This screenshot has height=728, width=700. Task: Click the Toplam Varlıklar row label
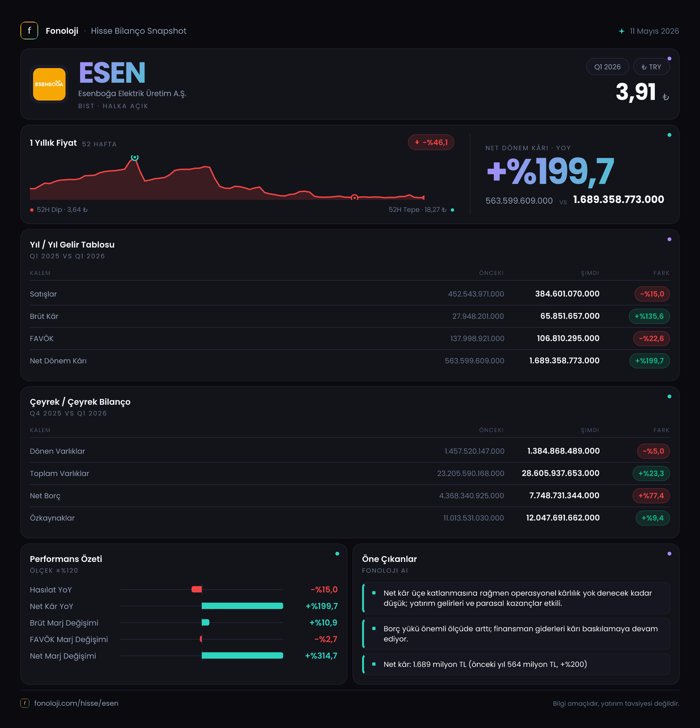coord(59,473)
